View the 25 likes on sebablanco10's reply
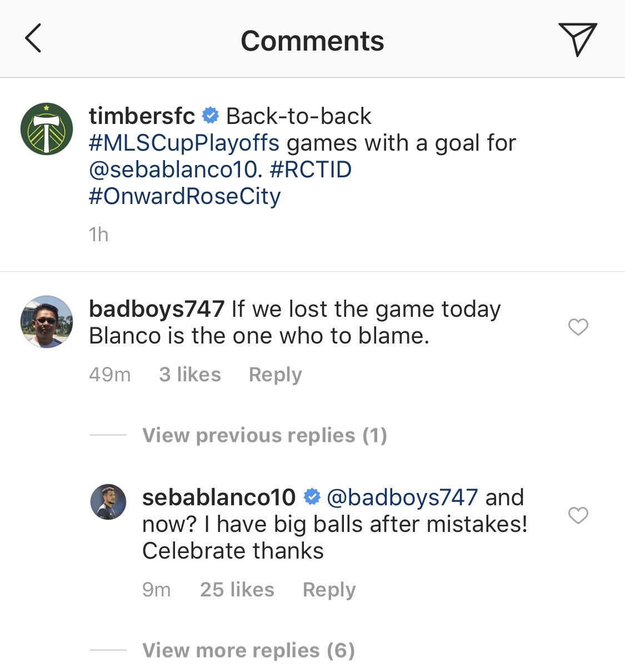Screen dimensions: 625x672 [237, 590]
